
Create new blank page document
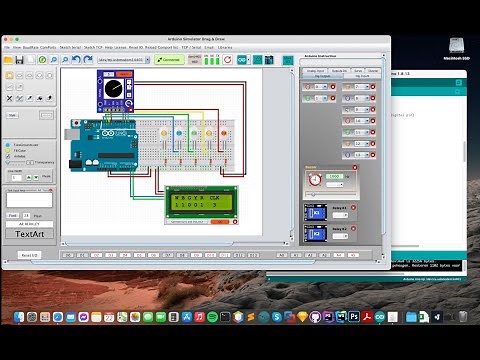click(x=31, y=60)
